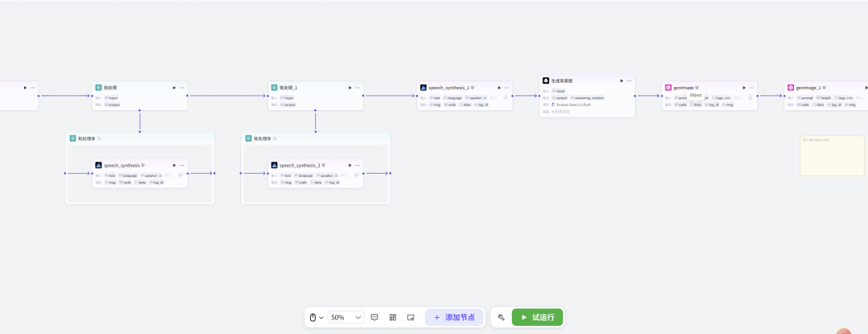
Task: Run the 生成背景图 node
Action: coord(621,80)
